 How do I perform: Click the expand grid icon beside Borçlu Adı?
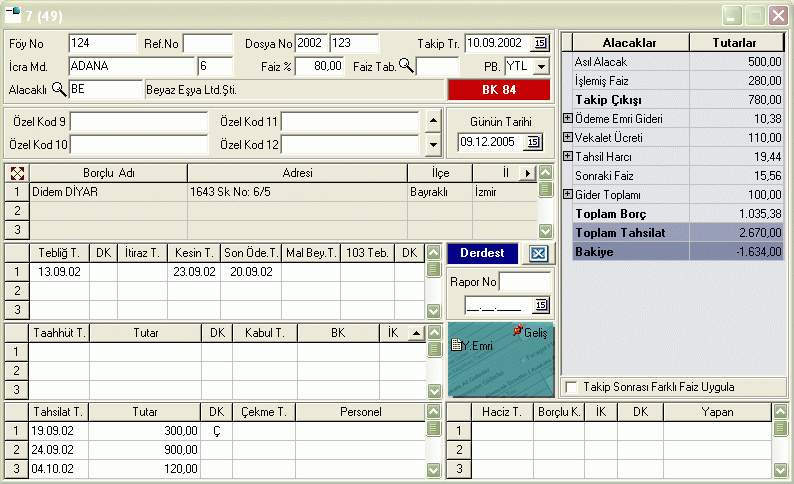click(x=17, y=174)
